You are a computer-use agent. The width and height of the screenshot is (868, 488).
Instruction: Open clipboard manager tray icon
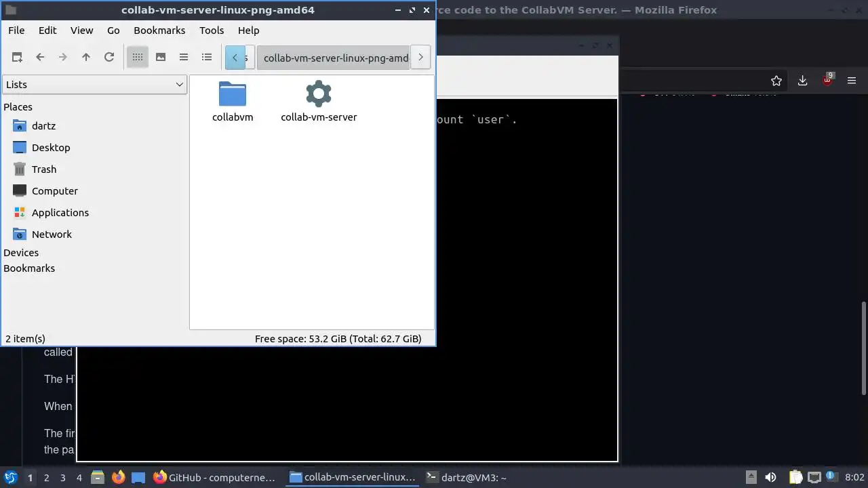(x=795, y=477)
